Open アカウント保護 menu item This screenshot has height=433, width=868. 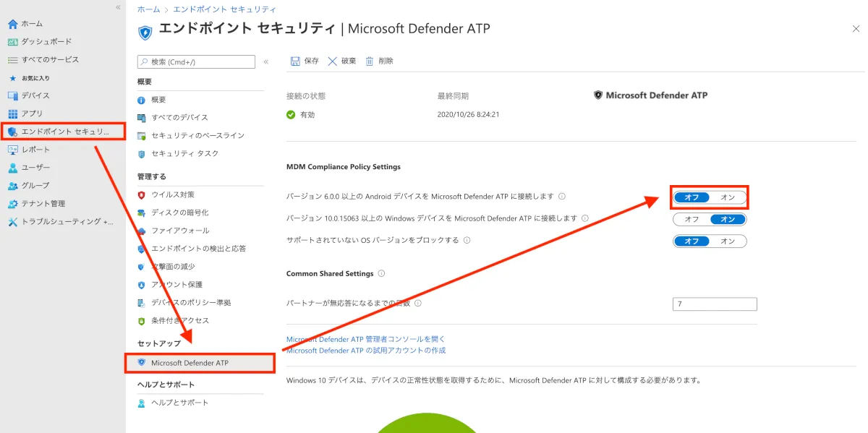(176, 285)
